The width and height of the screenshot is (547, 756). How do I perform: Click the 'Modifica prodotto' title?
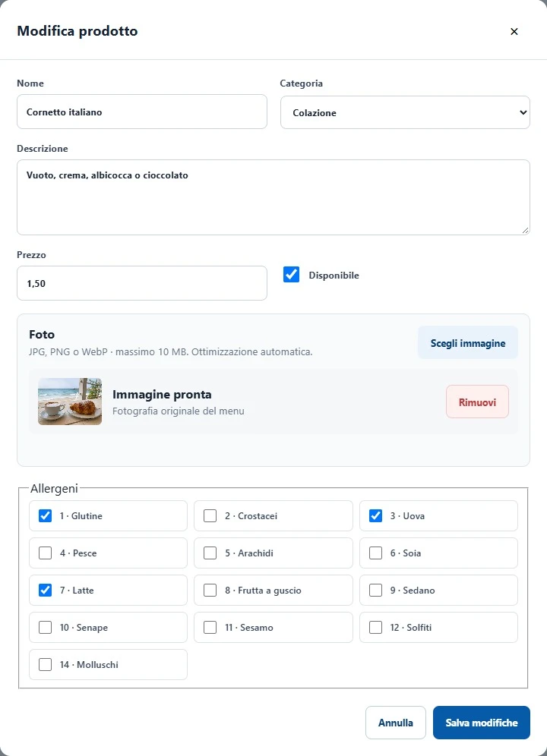77,31
